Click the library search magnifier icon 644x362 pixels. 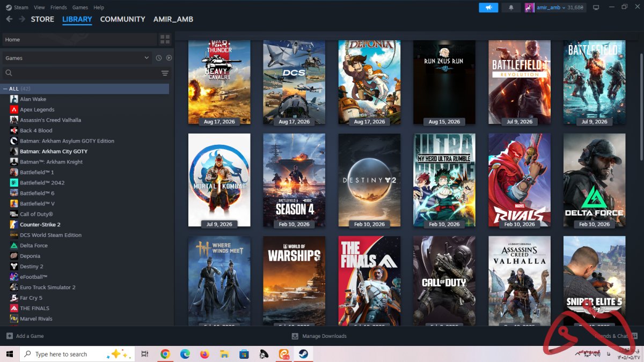click(x=9, y=73)
